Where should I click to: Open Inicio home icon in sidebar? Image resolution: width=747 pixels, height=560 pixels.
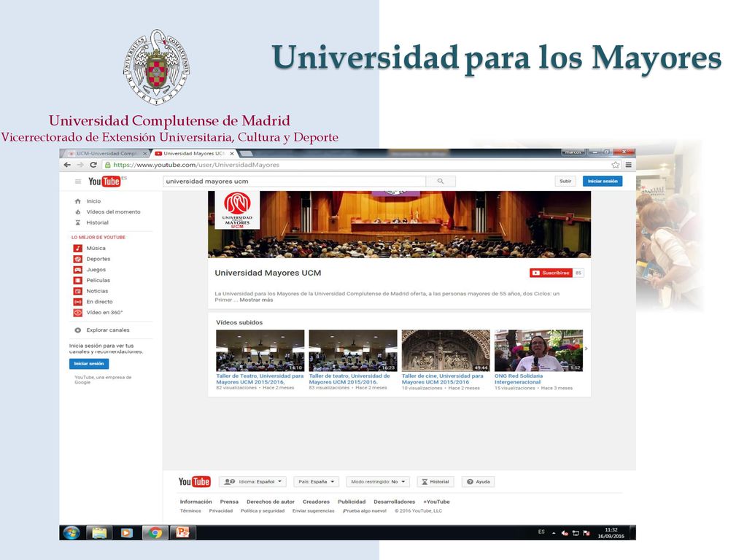point(77,201)
